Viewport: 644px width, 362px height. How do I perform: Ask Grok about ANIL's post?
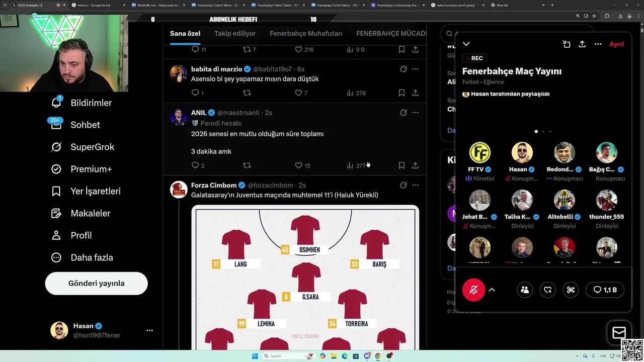pyautogui.click(x=403, y=113)
